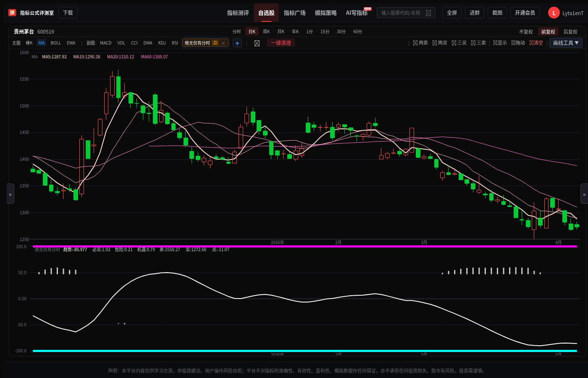Screen dimensions: 588x378
Task: Click the MA10:1290.38 legend value
Action: point(87,57)
